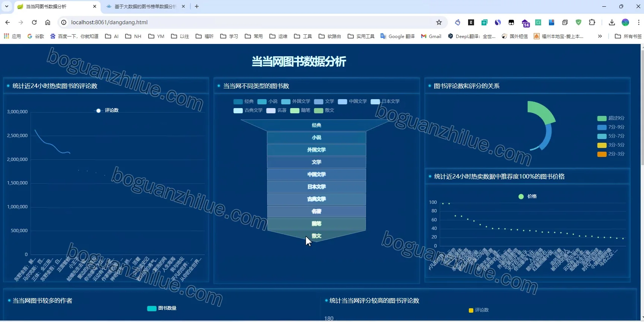Open the browser home page
The width and height of the screenshot is (644, 322).
48,22
